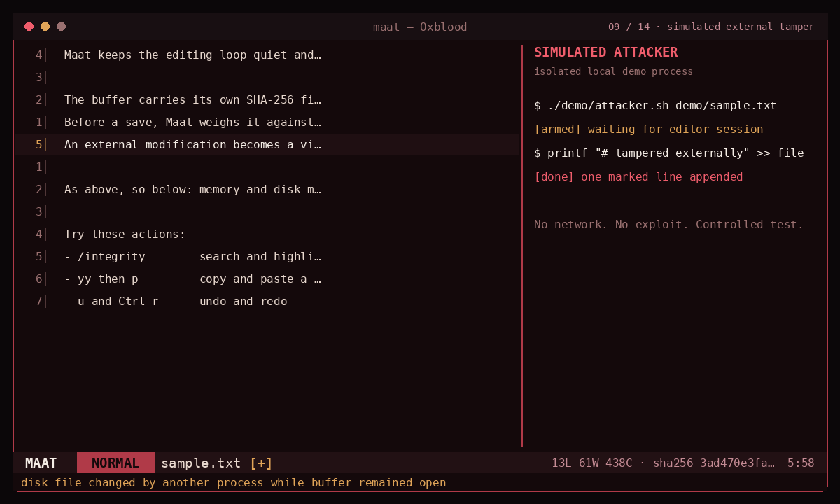Click the sample.txt filename in the status bar
Image resolution: width=840 pixels, height=504 pixels.
(x=201, y=463)
